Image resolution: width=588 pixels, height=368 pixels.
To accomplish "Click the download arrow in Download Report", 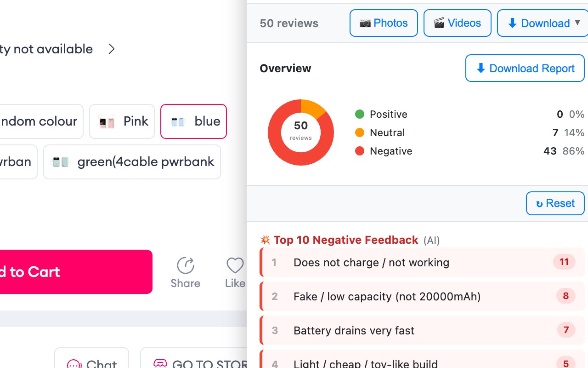I will (481, 69).
